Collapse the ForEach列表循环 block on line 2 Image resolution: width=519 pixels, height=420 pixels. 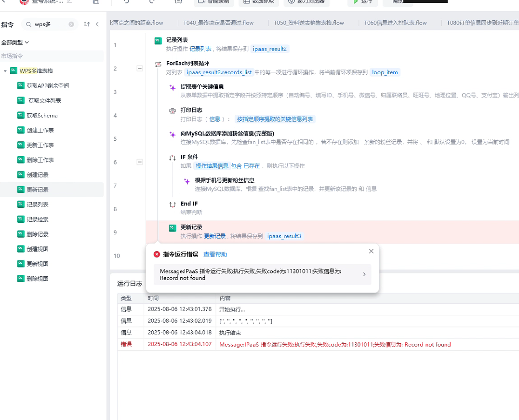(140, 68)
